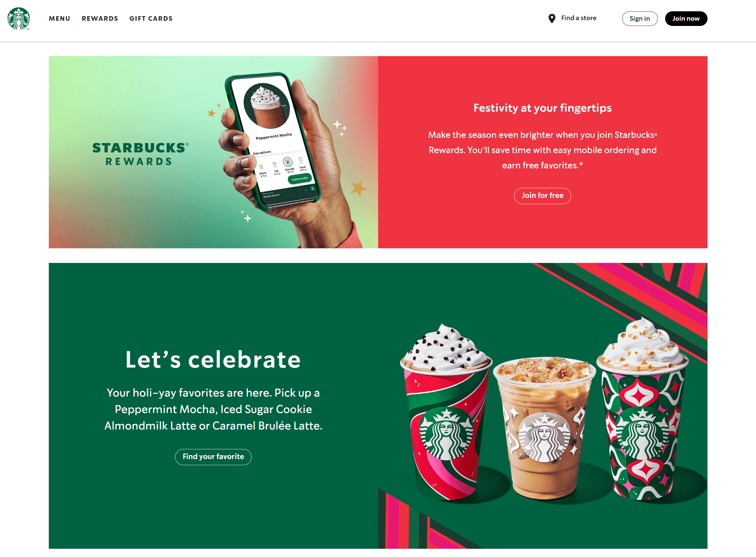Click the Find your favorite link
Image resolution: width=756 pixels, height=557 pixels.
213,457
